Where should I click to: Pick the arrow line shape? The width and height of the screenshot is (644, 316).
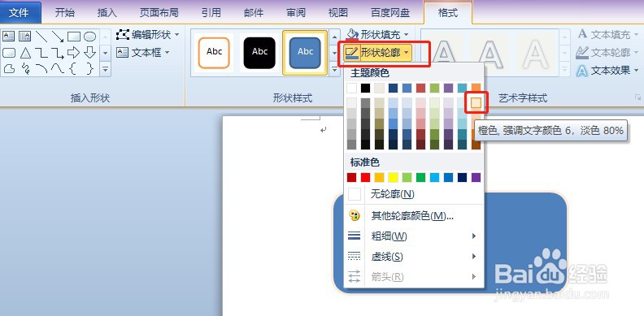tap(58, 37)
